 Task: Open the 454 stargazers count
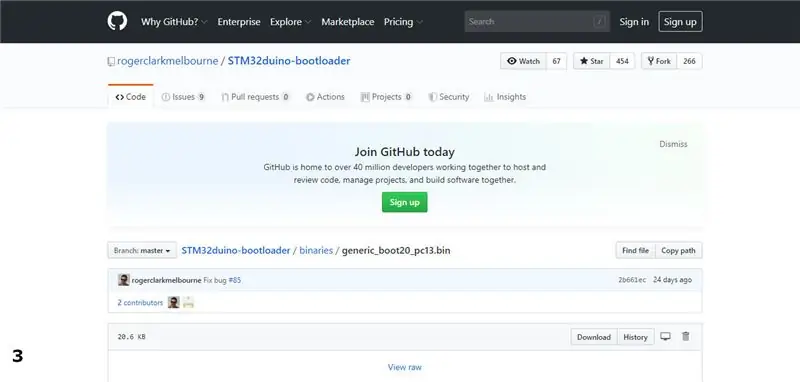(622, 61)
